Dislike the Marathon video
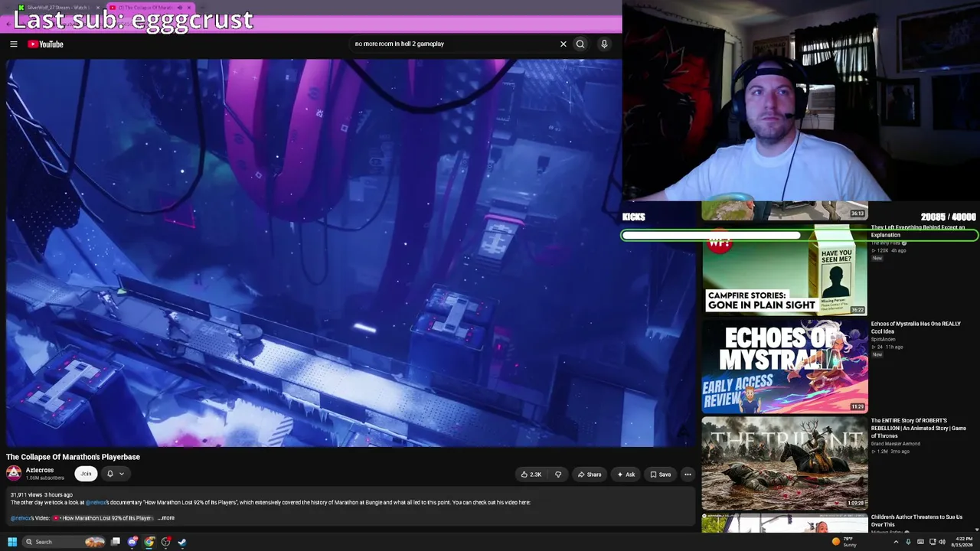The width and height of the screenshot is (980, 551). coord(558,474)
